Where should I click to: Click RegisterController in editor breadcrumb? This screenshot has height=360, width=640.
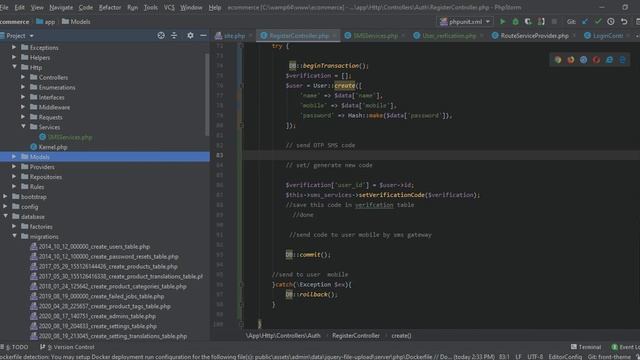[x=356, y=336]
